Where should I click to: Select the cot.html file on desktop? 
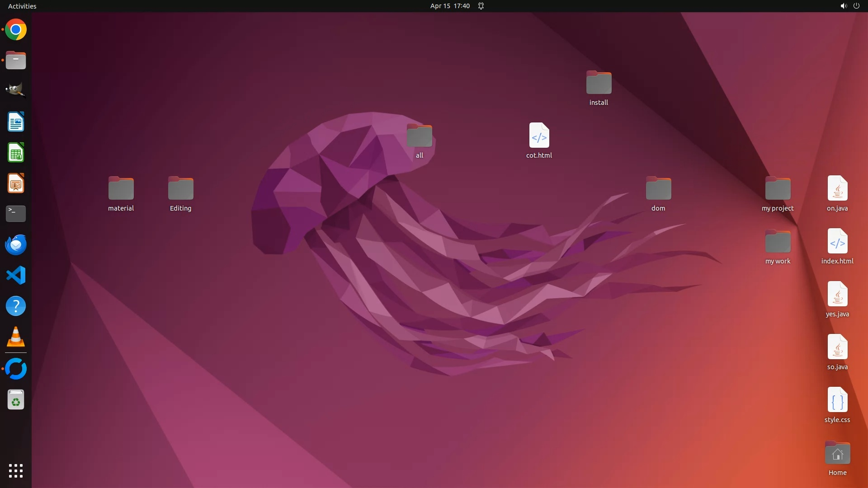coord(539,136)
